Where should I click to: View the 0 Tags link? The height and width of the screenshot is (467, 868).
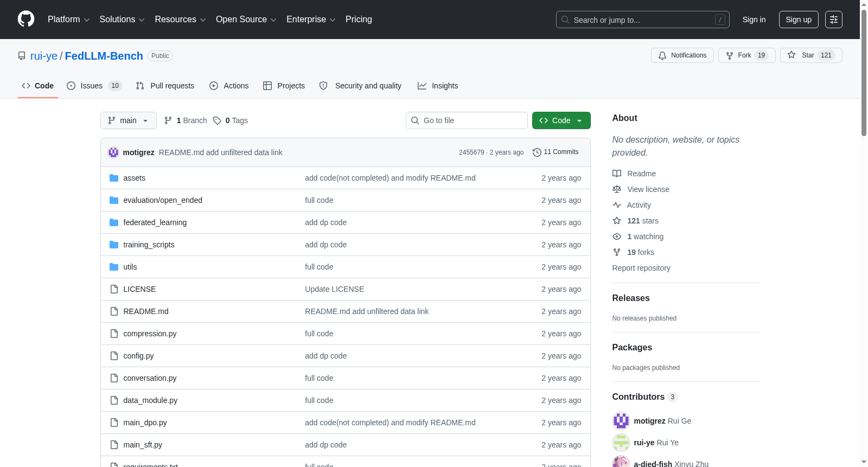point(231,120)
